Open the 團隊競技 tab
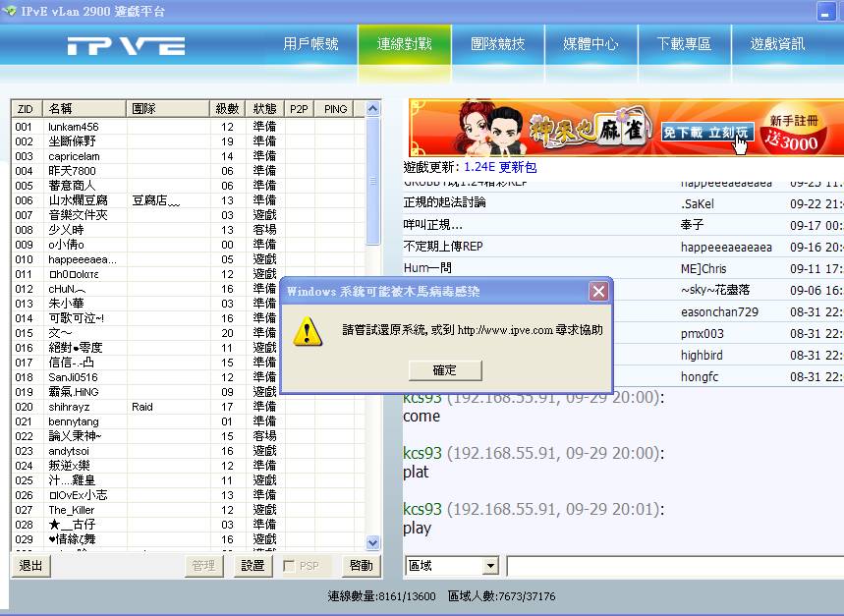The width and height of the screenshot is (844, 616). click(498, 43)
